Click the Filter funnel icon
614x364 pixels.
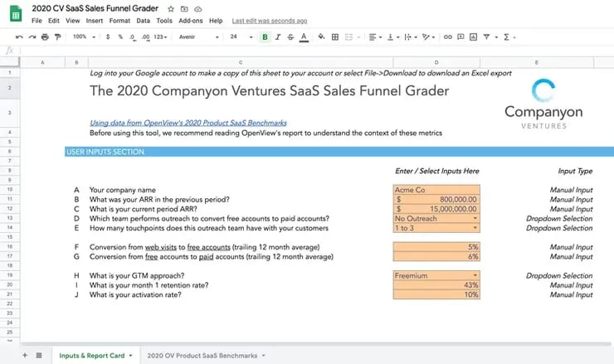[x=486, y=36]
